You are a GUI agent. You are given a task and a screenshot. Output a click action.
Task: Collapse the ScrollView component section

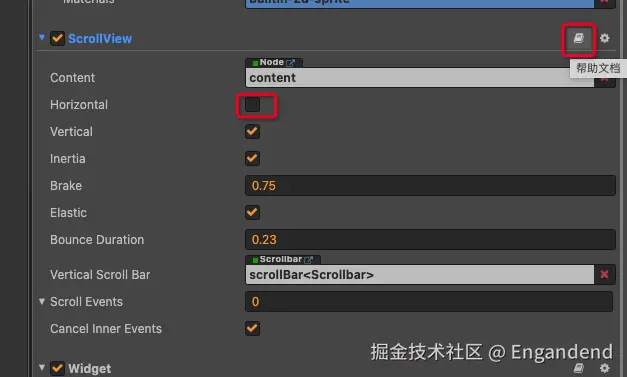(42, 38)
